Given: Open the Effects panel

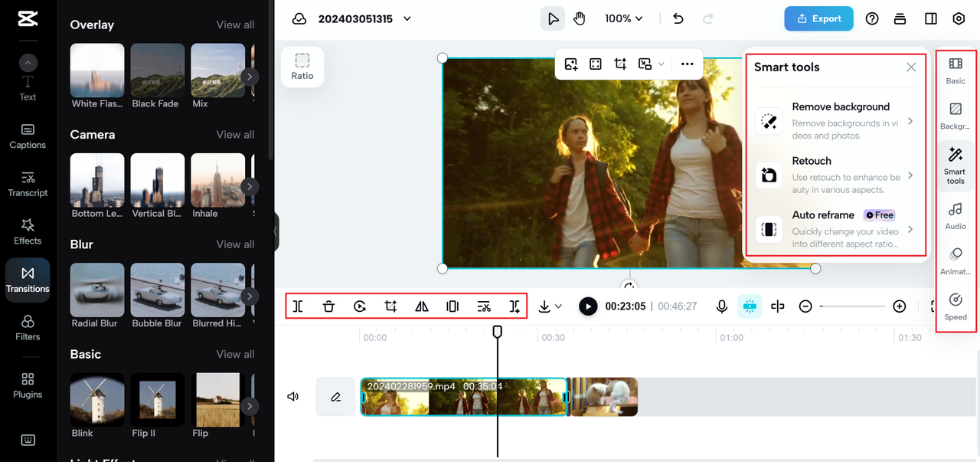Looking at the screenshot, I should pyautogui.click(x=28, y=231).
